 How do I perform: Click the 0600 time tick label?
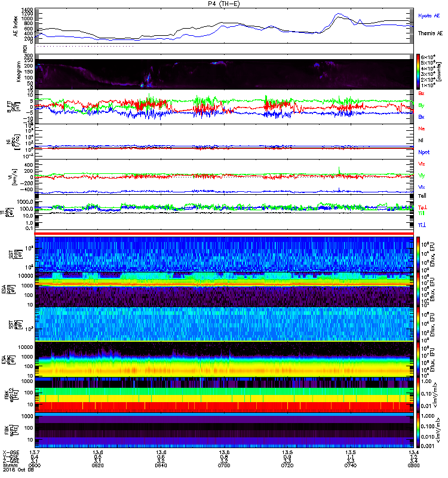35,465
